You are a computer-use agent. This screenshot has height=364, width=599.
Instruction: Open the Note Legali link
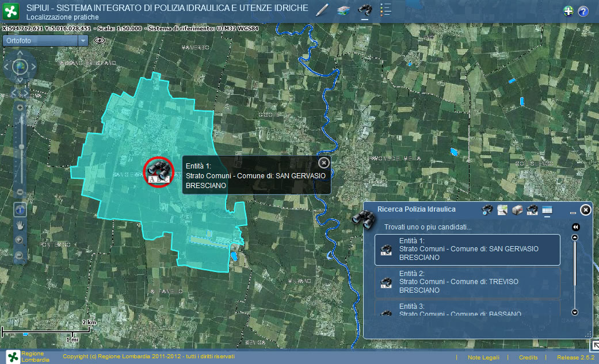tap(483, 358)
